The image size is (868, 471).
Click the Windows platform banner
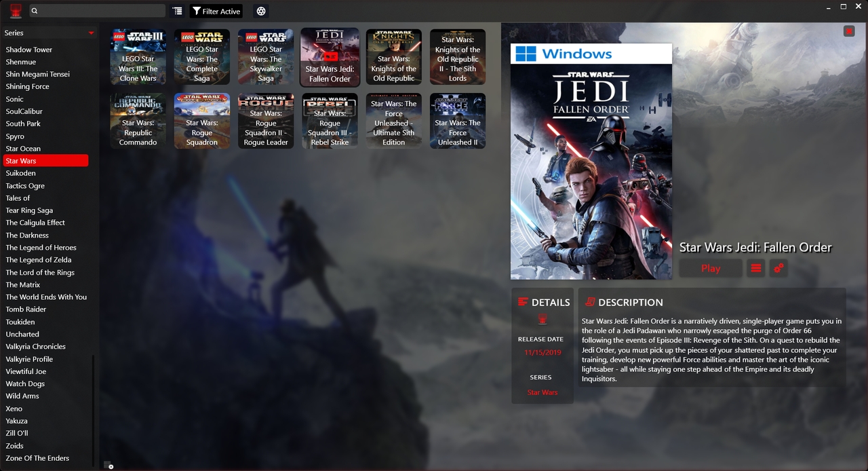591,54
